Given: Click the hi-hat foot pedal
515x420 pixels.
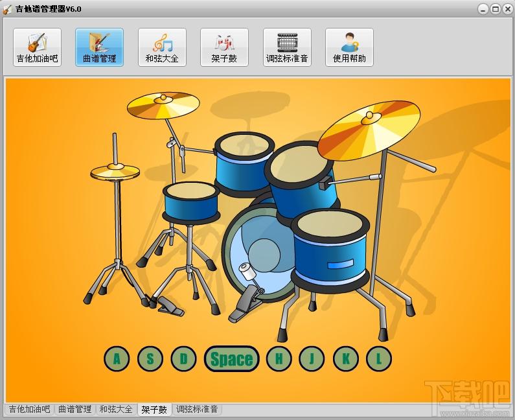Looking at the screenshot, I should coord(170,306).
